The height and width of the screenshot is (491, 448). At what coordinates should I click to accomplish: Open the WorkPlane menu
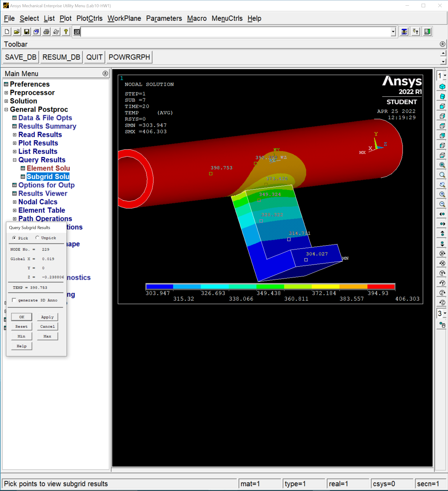124,18
